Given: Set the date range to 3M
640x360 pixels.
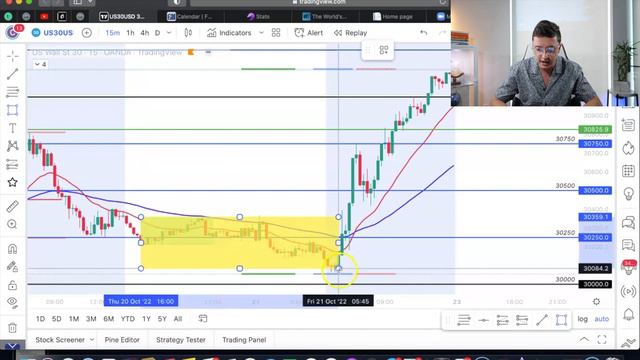Looking at the screenshot, I should click(91, 319).
